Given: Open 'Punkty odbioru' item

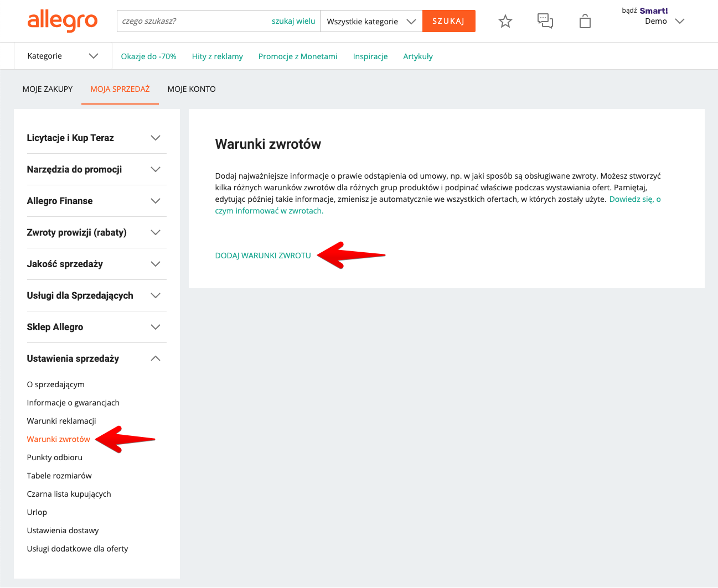Looking at the screenshot, I should [54, 457].
